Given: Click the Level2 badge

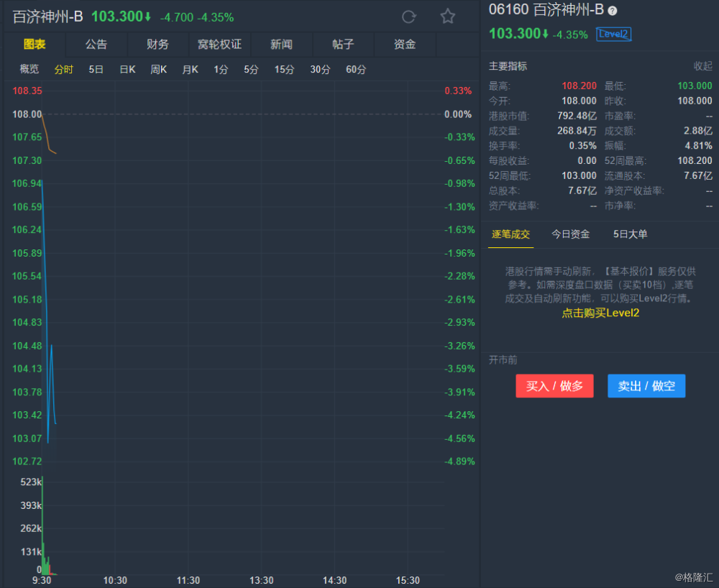Looking at the screenshot, I should click(613, 34).
